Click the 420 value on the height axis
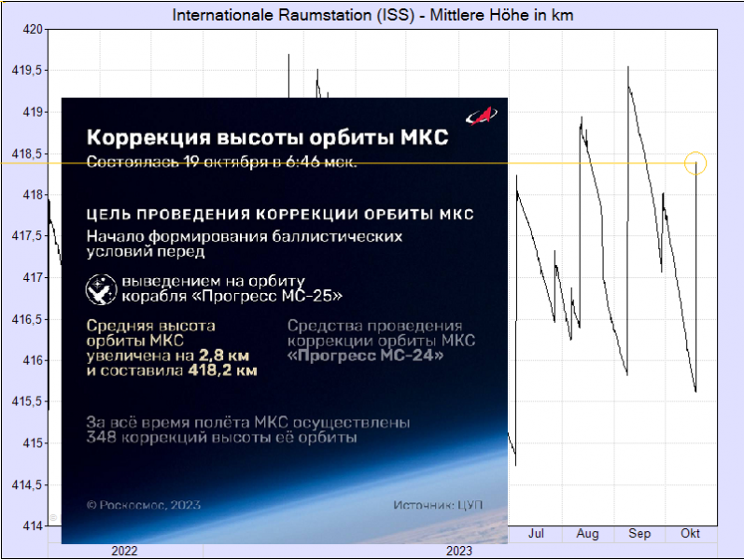Screen dimensions: 744x560 click(x=32, y=29)
